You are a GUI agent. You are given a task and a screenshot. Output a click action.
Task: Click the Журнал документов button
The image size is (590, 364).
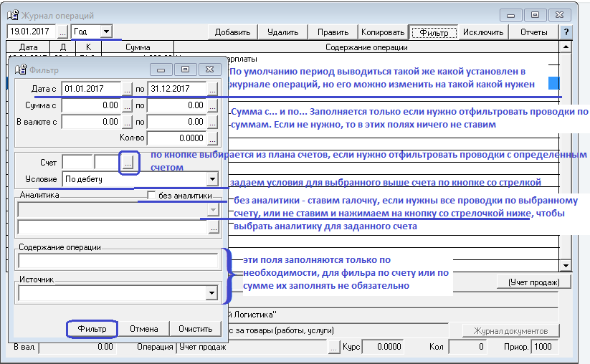tap(510, 331)
